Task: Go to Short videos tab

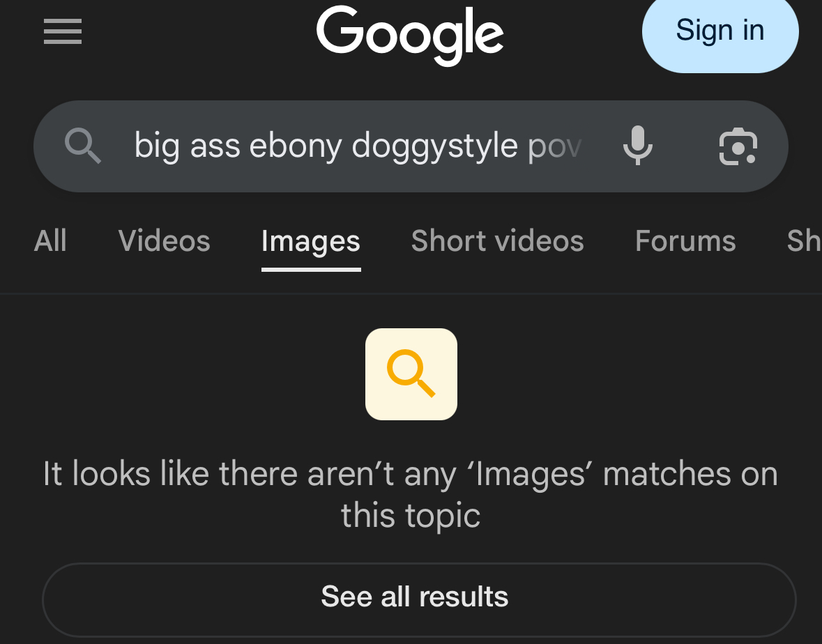Action: tap(497, 241)
